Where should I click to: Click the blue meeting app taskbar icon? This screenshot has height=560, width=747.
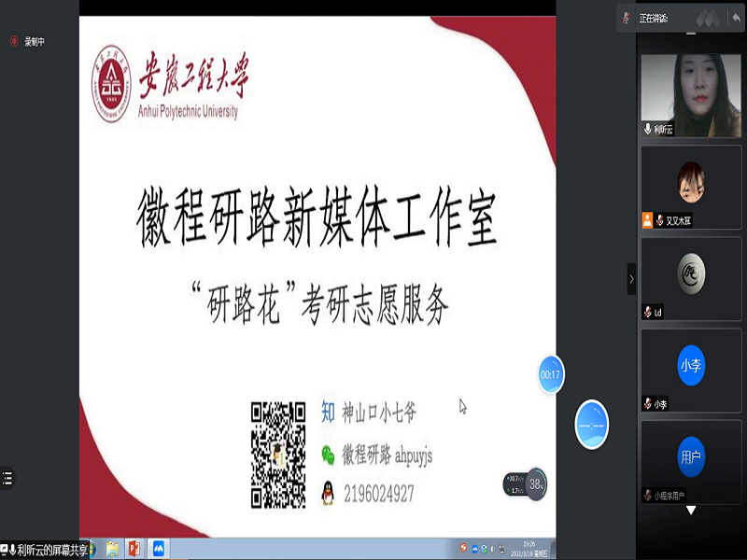tap(159, 548)
